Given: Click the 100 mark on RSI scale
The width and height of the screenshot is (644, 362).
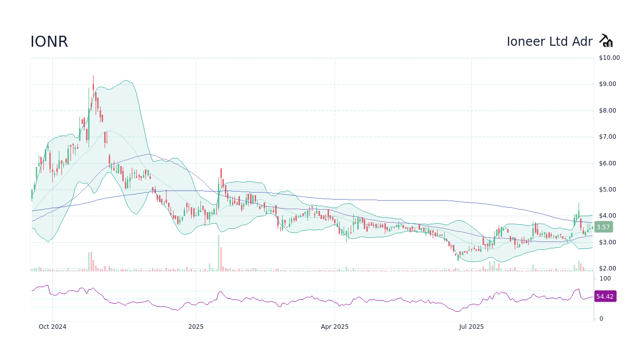Looking at the screenshot, I should click(x=604, y=279).
